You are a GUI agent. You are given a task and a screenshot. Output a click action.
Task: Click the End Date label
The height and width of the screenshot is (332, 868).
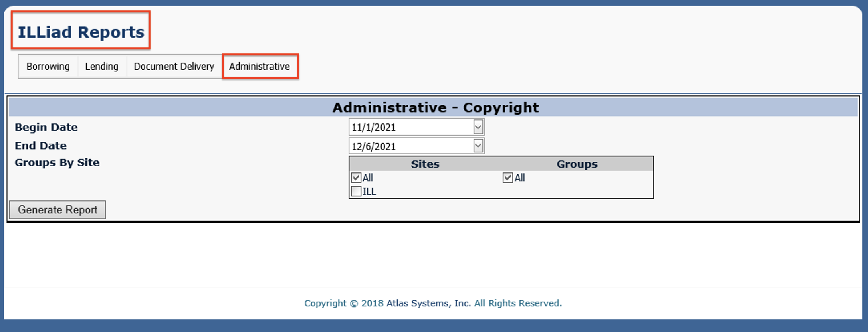click(x=40, y=146)
